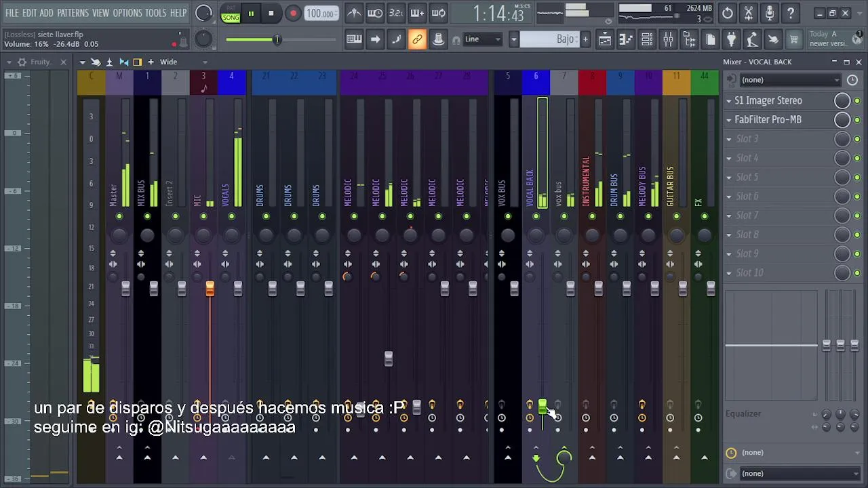
Task: Switch the PAT/SONG mode toggle
Action: [231, 14]
